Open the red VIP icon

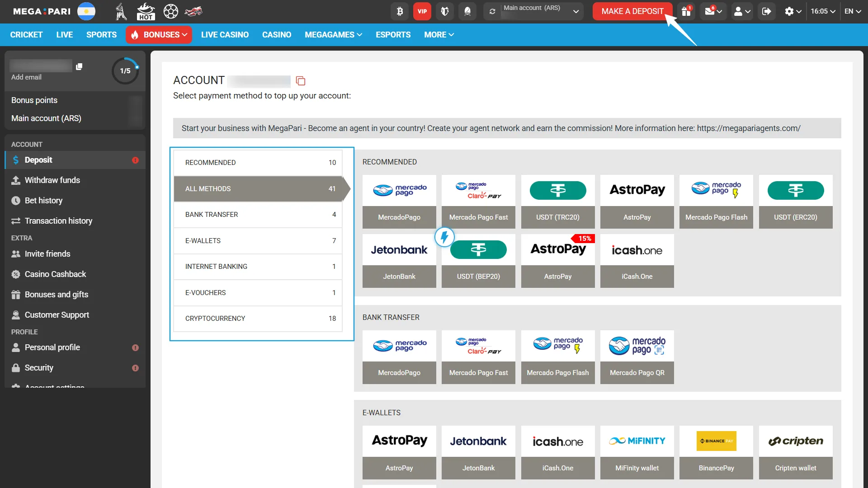click(x=422, y=11)
